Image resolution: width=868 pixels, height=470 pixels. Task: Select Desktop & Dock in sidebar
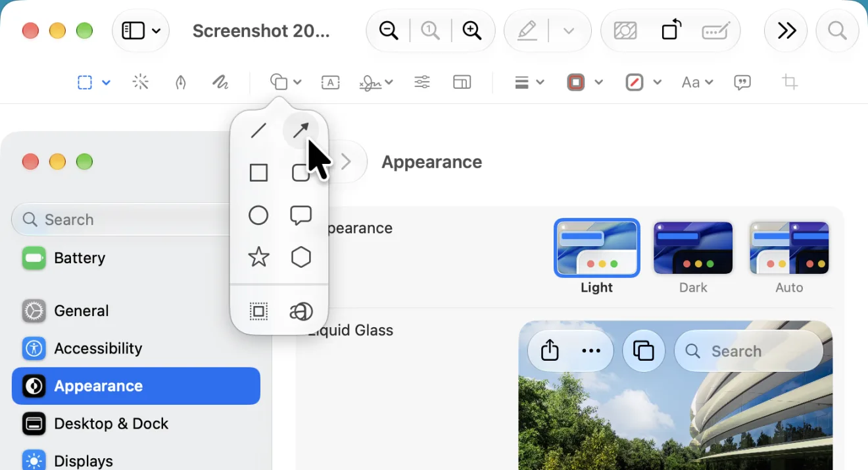[136, 423]
